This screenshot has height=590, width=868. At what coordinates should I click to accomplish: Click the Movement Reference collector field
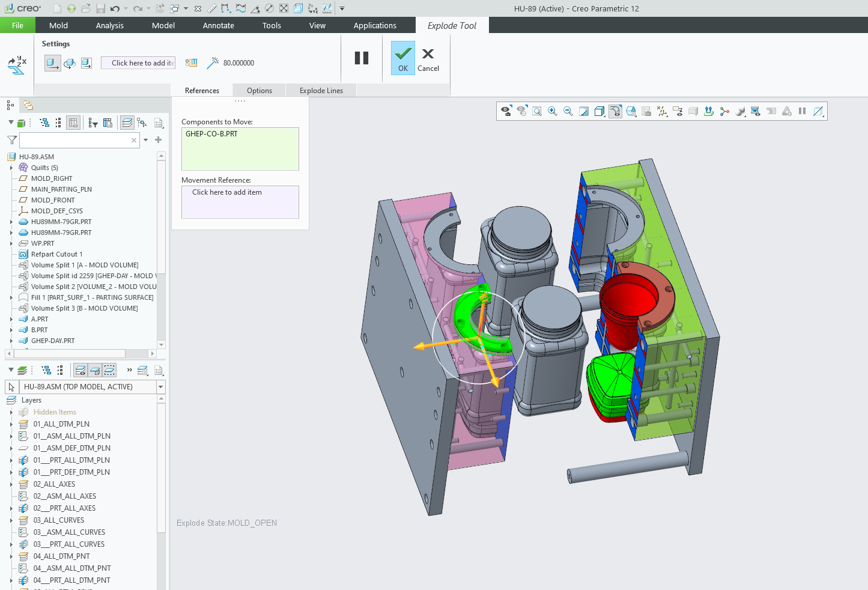coord(240,202)
